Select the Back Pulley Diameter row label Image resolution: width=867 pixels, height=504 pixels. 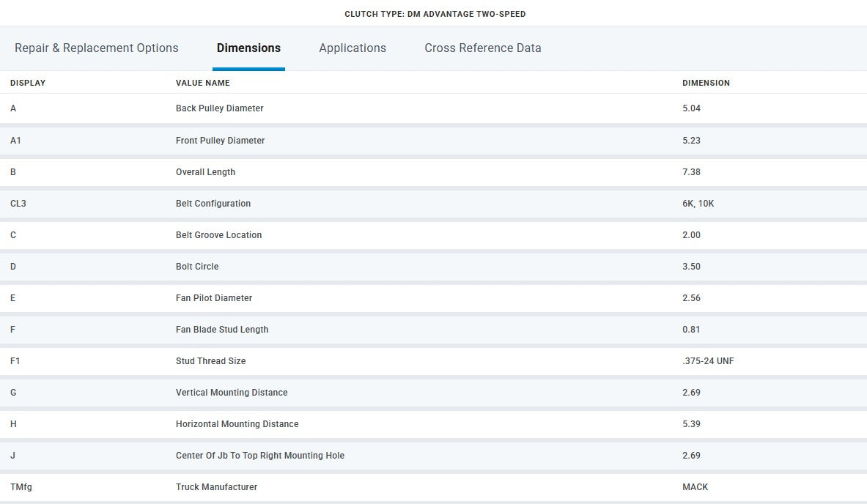[x=220, y=108]
